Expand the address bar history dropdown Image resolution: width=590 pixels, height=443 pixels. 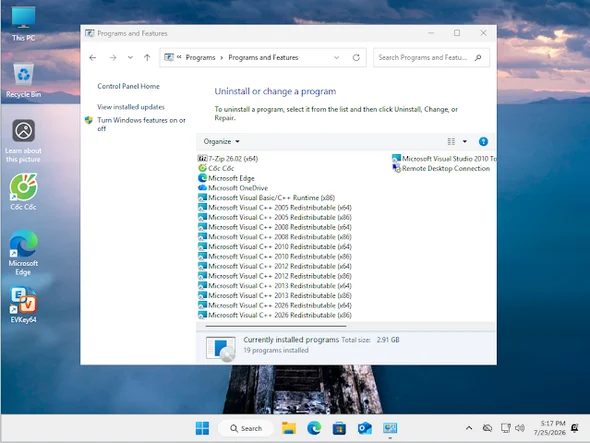point(336,58)
